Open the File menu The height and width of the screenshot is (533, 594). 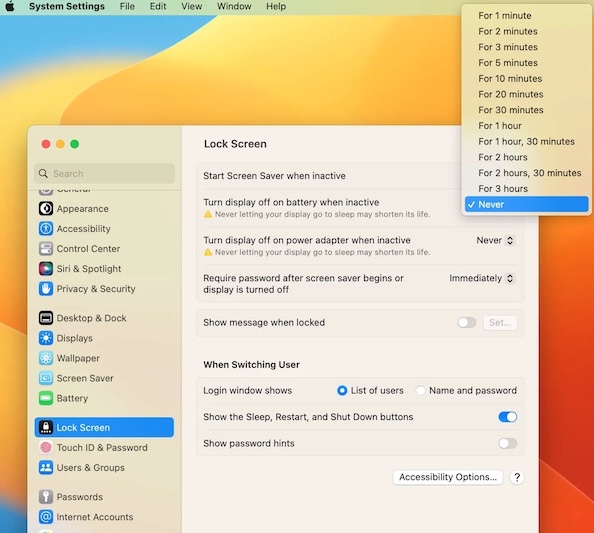point(127,6)
